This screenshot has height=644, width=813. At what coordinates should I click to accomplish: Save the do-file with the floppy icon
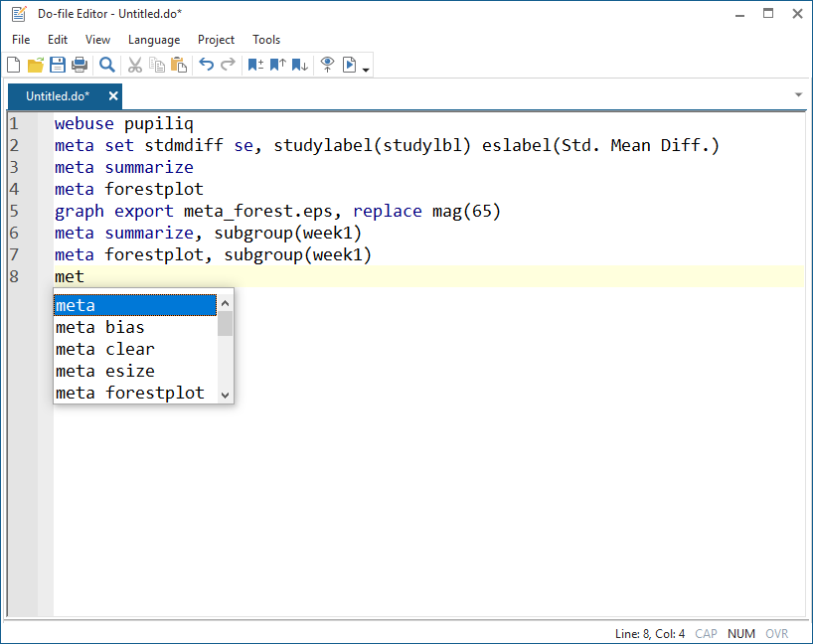coord(57,65)
